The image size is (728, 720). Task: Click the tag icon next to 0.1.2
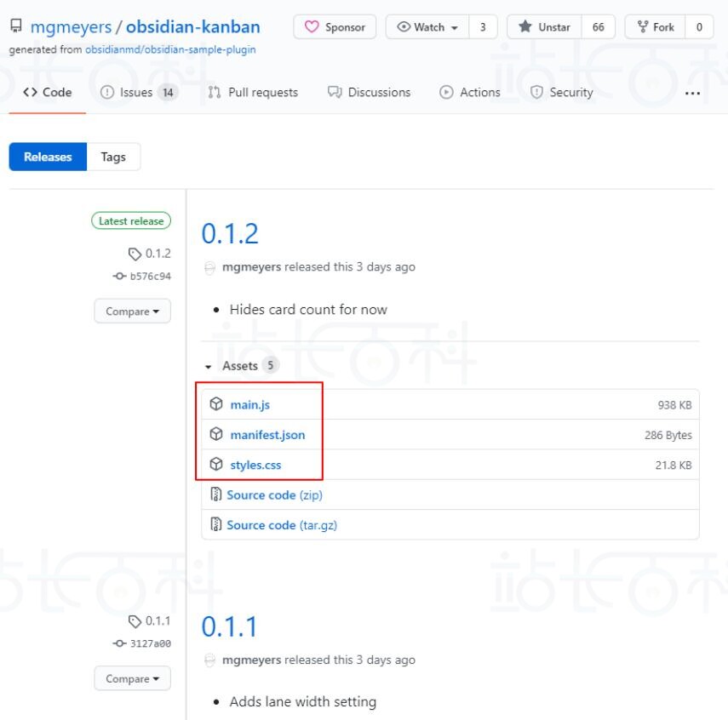pos(135,254)
